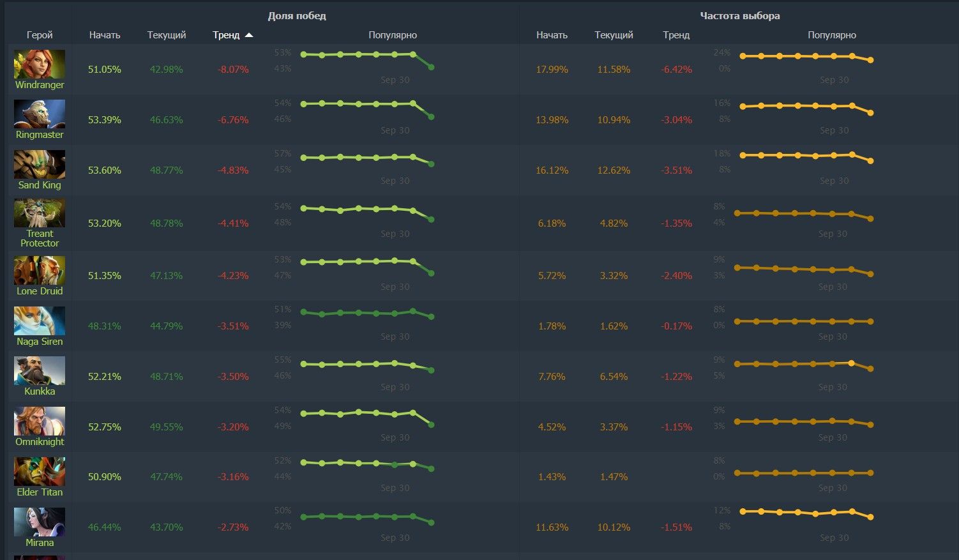Screen dimensions: 959x560
Task: Sort by pick rate Текущий header
Action: pos(614,35)
